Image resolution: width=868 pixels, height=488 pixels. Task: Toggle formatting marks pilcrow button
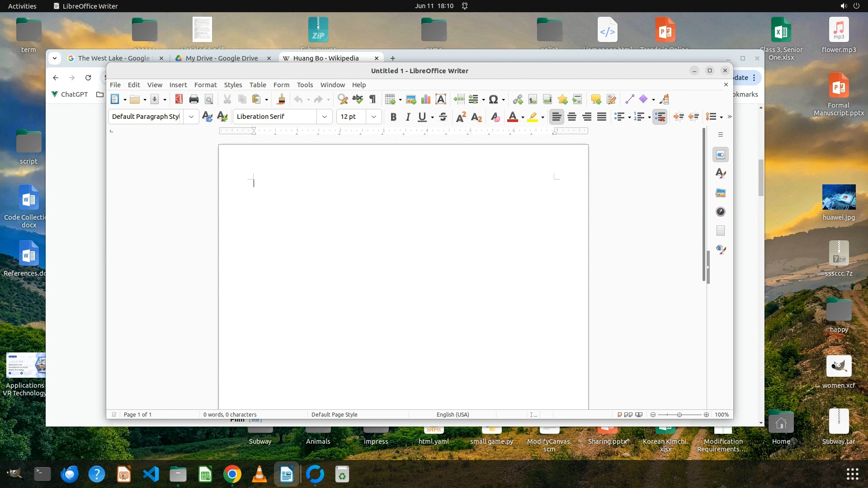click(373, 99)
